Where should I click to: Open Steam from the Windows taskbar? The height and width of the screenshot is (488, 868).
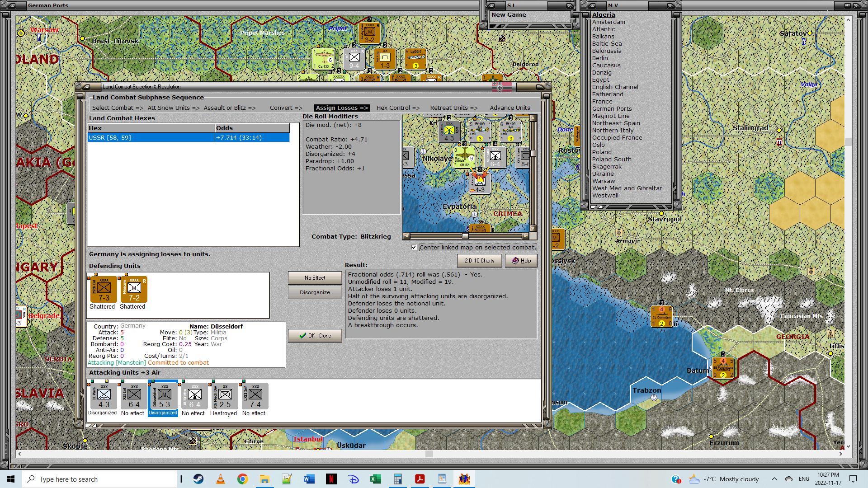[198, 479]
